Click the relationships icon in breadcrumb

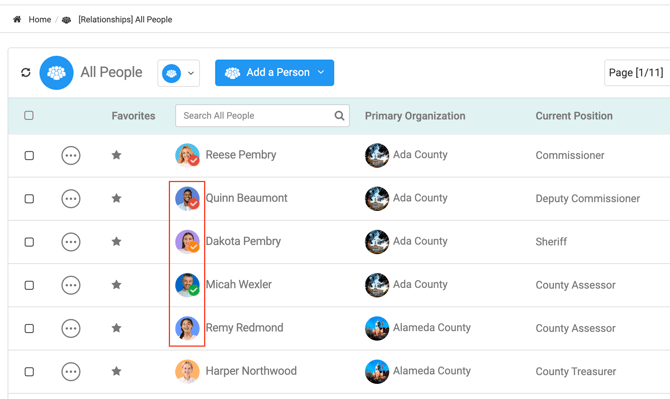pyautogui.click(x=66, y=20)
